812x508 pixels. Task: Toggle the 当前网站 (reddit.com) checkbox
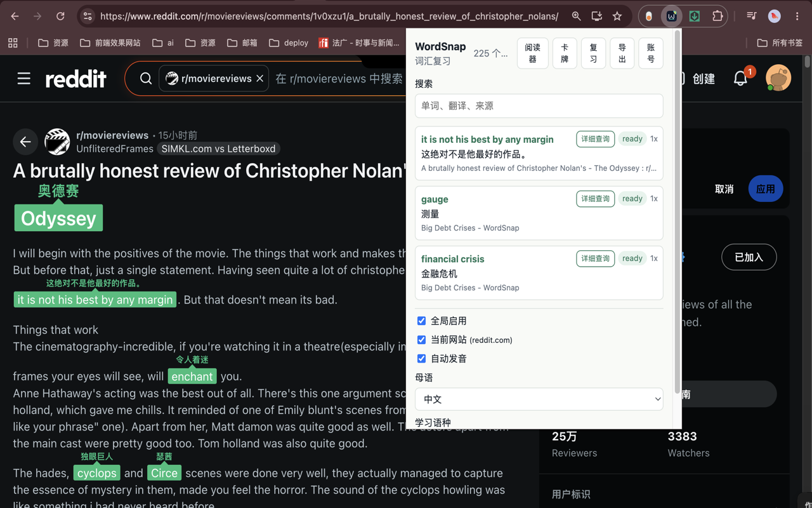tap(421, 340)
